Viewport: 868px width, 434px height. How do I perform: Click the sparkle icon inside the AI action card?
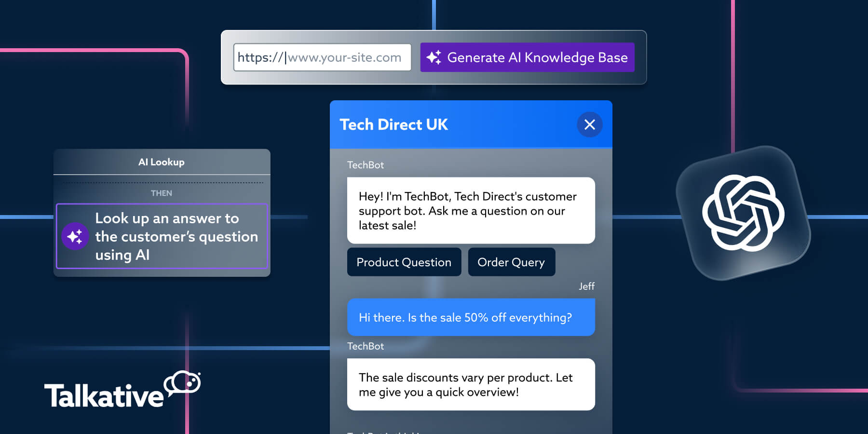(74, 237)
